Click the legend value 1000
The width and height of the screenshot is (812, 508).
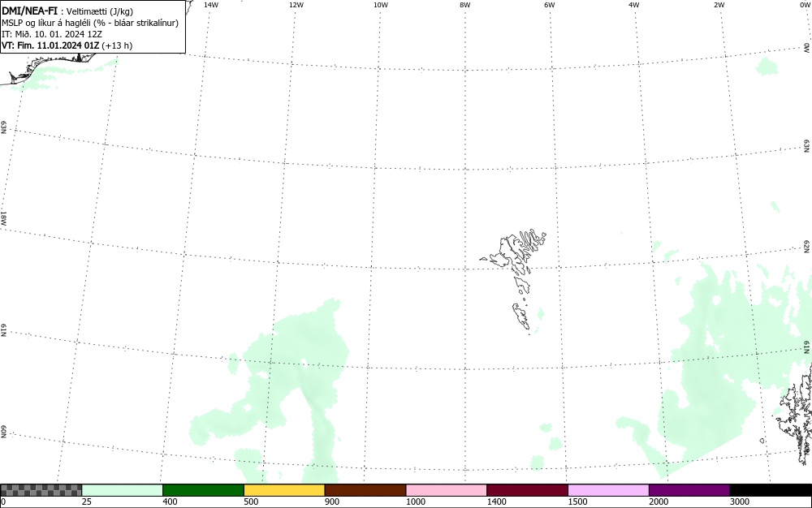point(416,502)
